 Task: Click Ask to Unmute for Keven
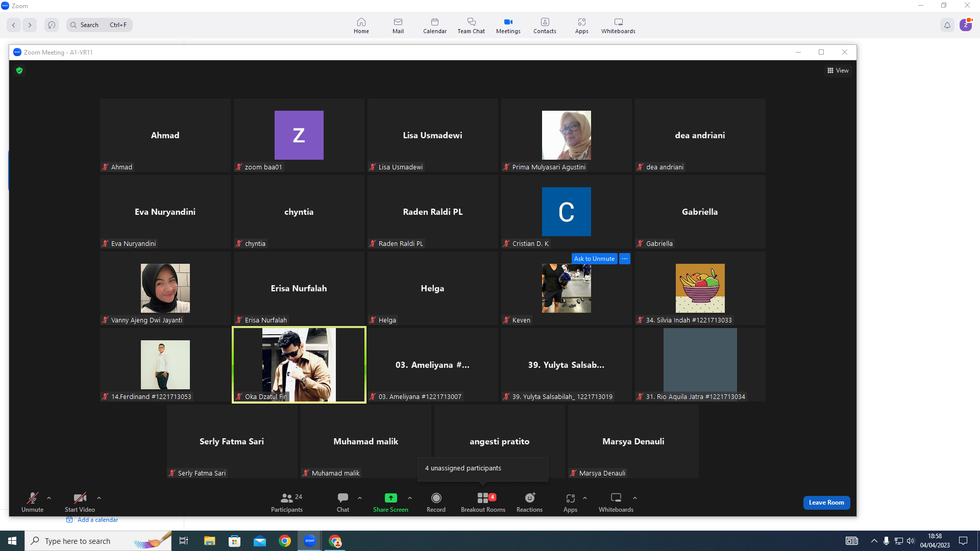pos(594,259)
